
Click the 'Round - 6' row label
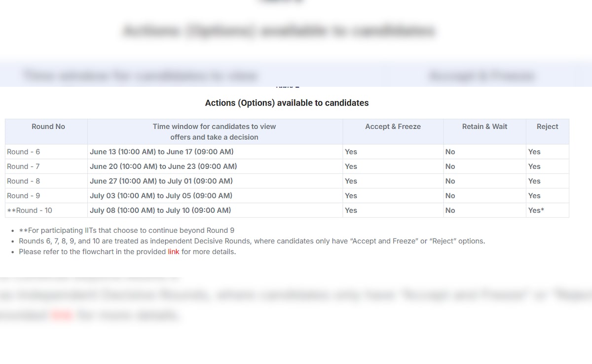23,152
